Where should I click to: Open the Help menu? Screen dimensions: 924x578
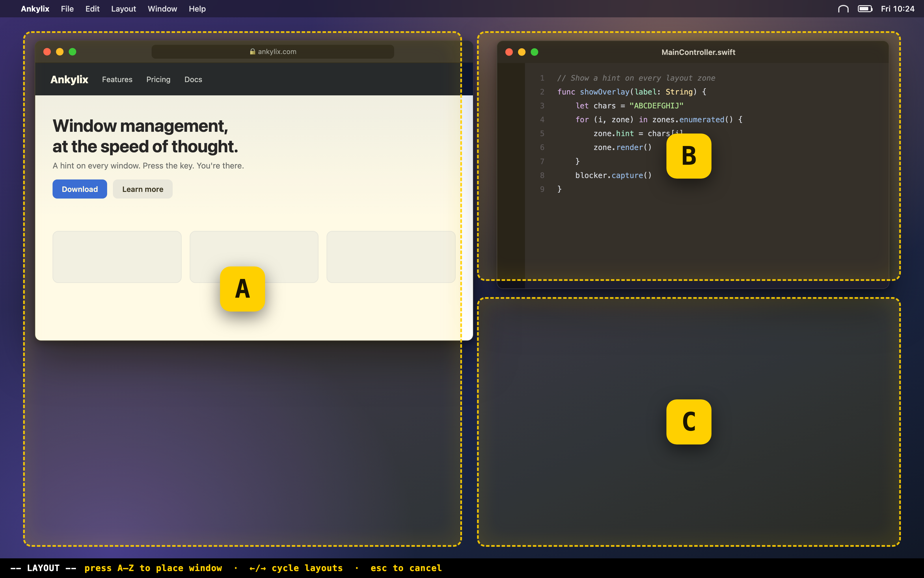click(197, 9)
